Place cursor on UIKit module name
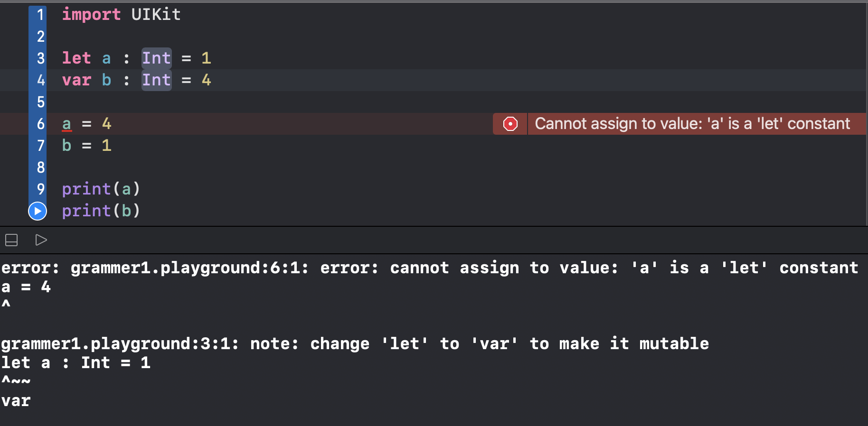This screenshot has width=868, height=426. (x=156, y=15)
